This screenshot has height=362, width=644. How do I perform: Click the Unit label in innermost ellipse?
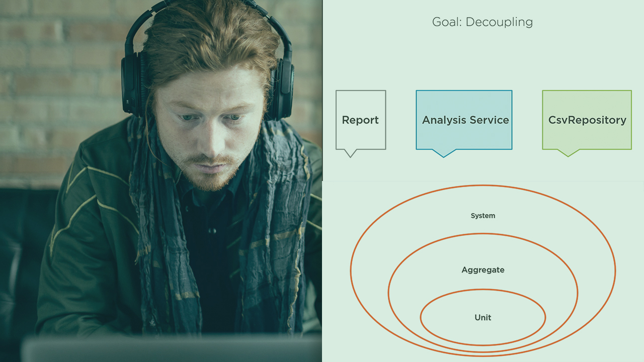(x=482, y=318)
